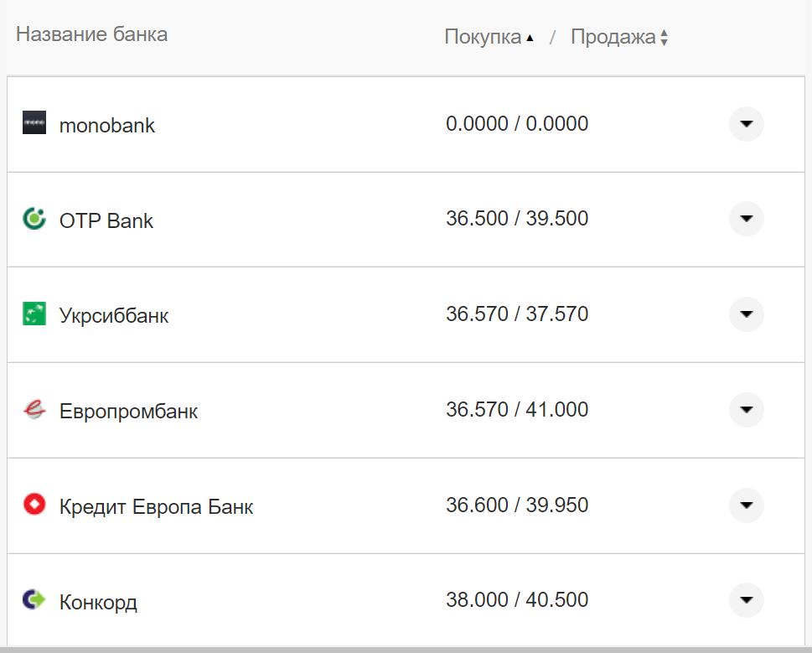Click the ascending sort arrow beside Покупка

point(530,36)
